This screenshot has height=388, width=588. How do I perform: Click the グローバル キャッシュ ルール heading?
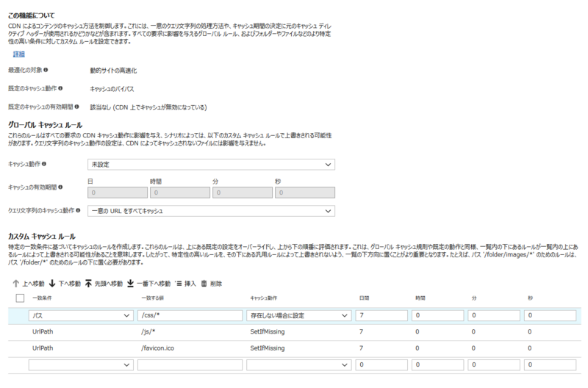pyautogui.click(x=45, y=125)
